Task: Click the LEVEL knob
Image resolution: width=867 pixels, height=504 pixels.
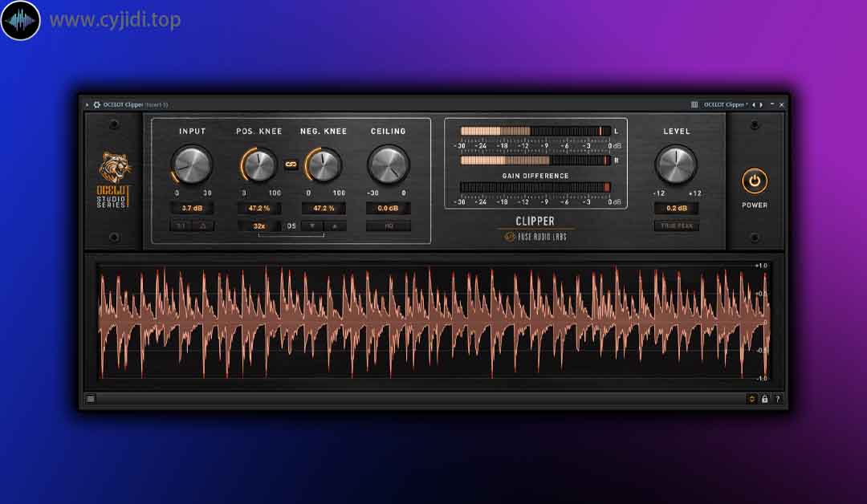Action: [676, 165]
